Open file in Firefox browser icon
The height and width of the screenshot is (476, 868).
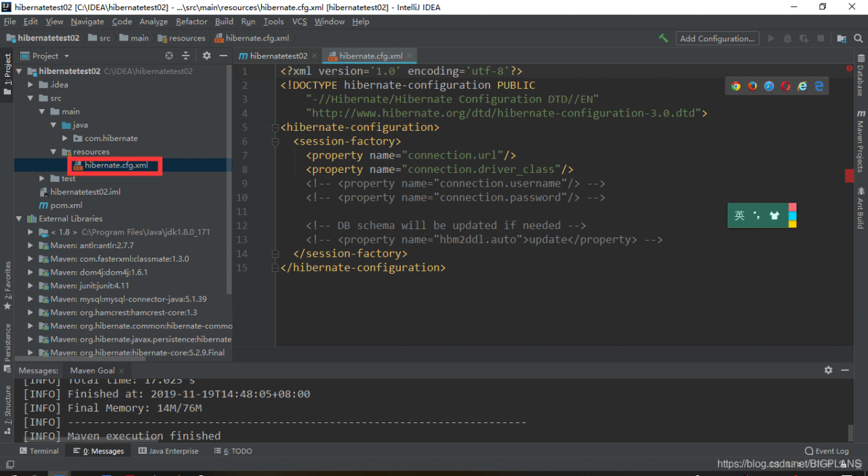tap(753, 86)
